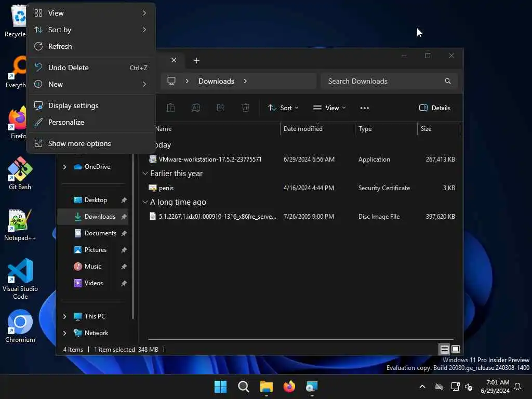Click the search magnifier icon in Explorer
Screen dimensions: 532x399
447,81
